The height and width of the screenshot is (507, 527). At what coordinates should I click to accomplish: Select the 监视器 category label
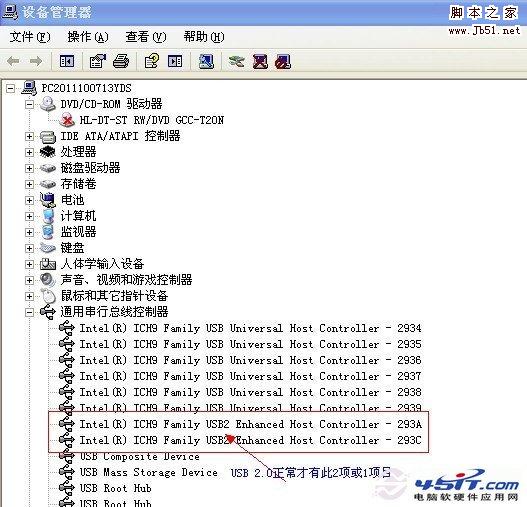[x=78, y=232]
